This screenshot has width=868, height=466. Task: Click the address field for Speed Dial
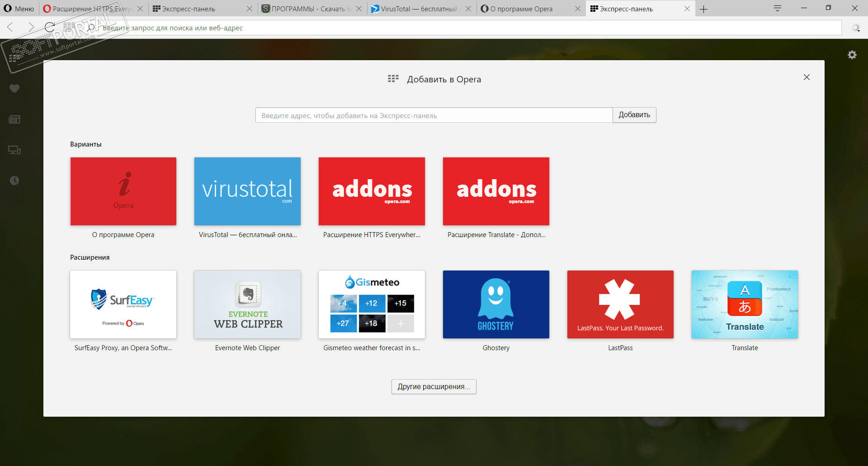point(434,115)
